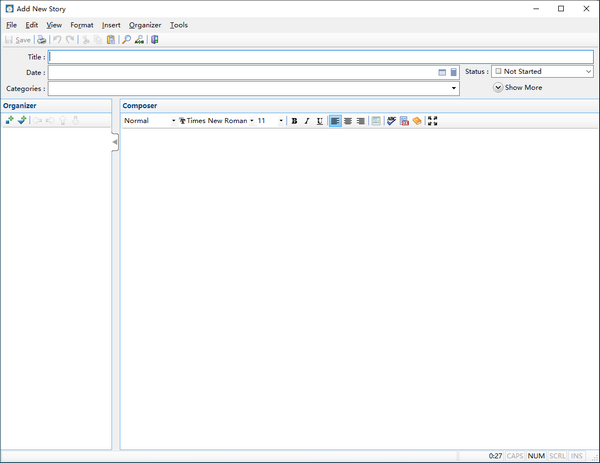Toggle italic formatting
Screen dimensions: 600x463
tap(307, 121)
